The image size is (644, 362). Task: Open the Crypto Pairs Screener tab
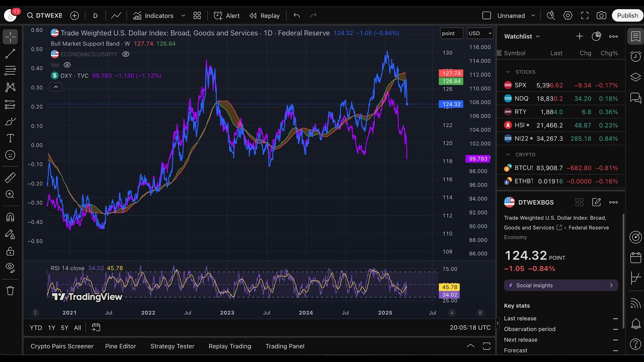pyautogui.click(x=62, y=346)
